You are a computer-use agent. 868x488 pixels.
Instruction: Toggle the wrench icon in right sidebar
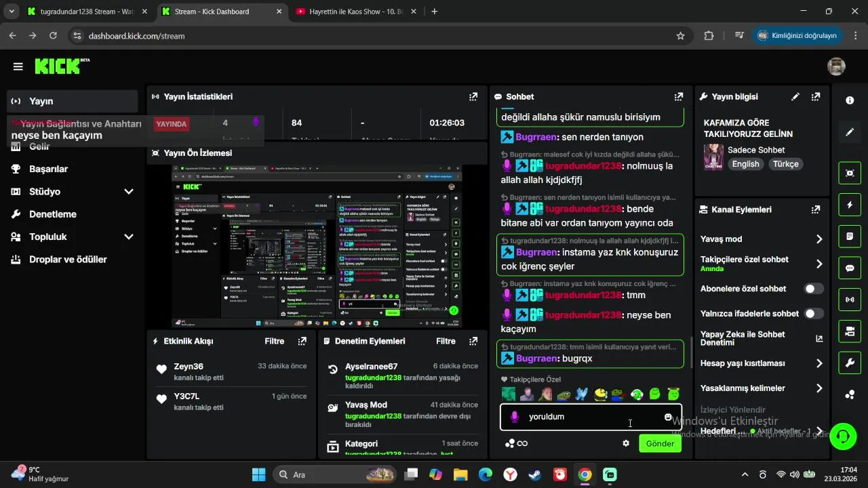850,363
